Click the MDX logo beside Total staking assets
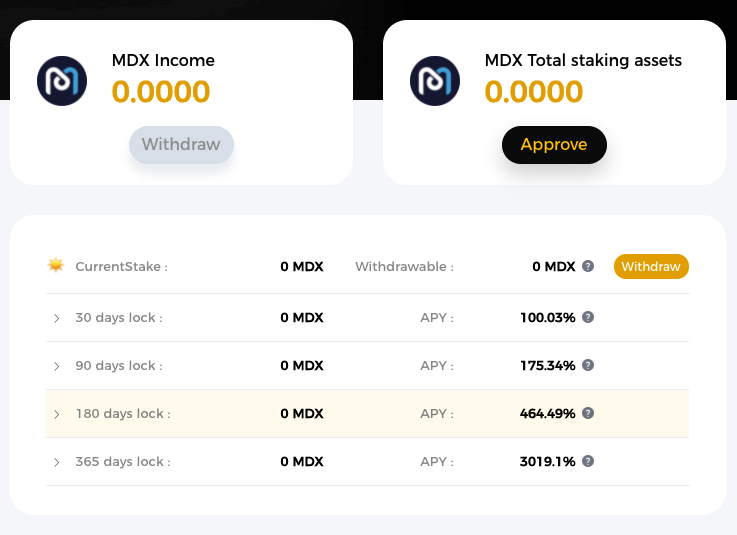This screenshot has height=535, width=737. 435,81
